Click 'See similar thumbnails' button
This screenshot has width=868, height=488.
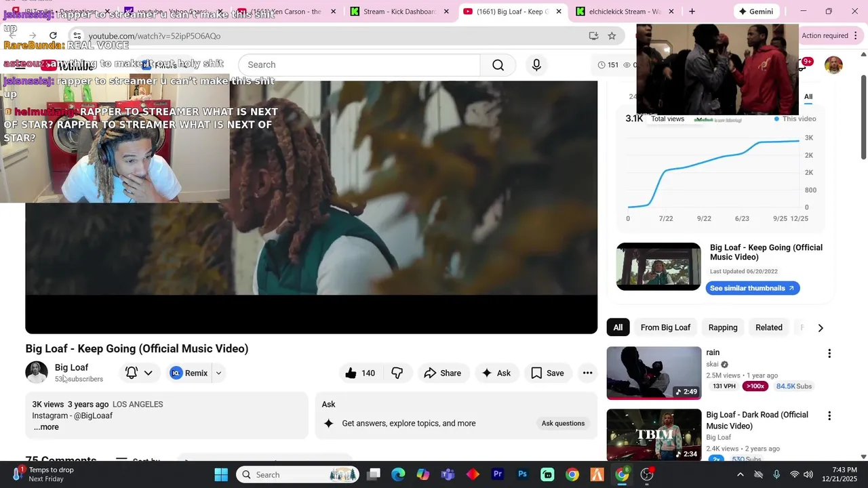click(x=753, y=288)
